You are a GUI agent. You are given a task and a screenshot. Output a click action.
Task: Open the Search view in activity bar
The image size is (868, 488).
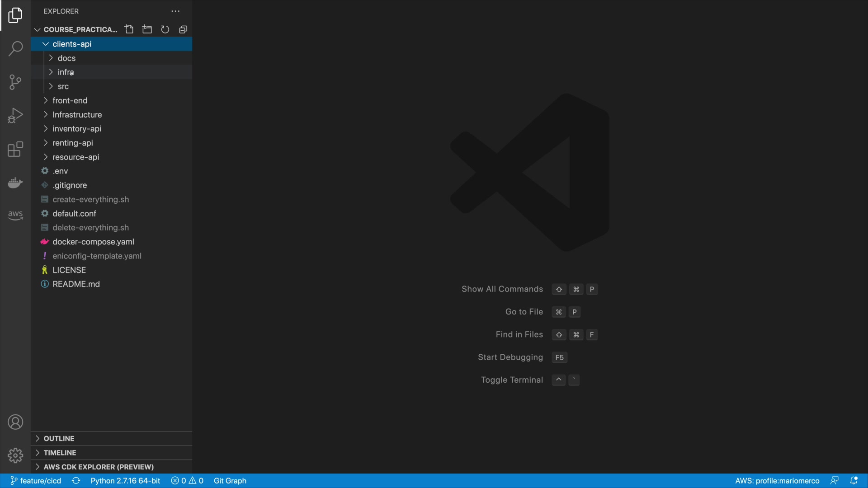coord(15,49)
